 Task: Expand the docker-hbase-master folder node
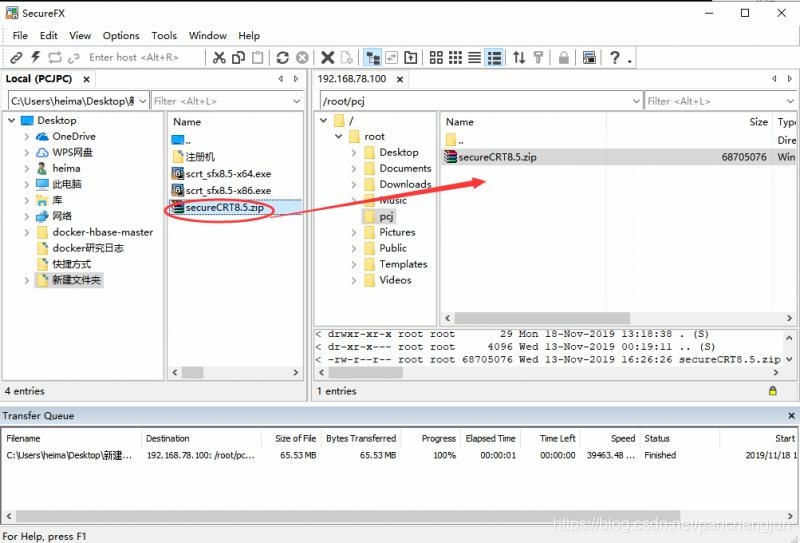(x=27, y=233)
